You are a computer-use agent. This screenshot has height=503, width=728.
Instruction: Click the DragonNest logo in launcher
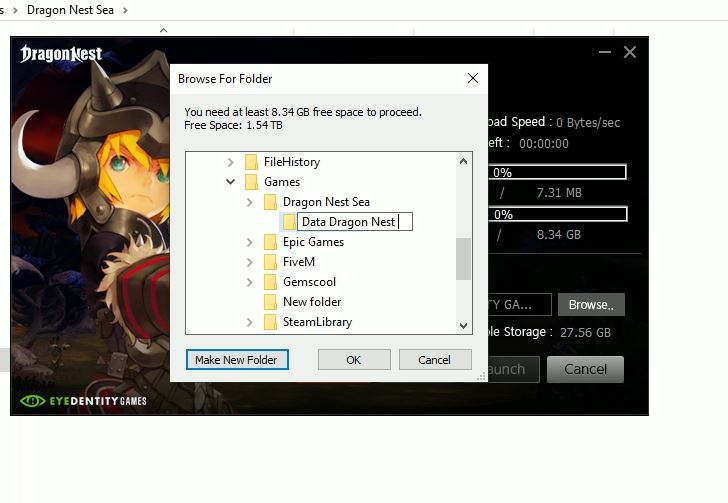coord(61,54)
